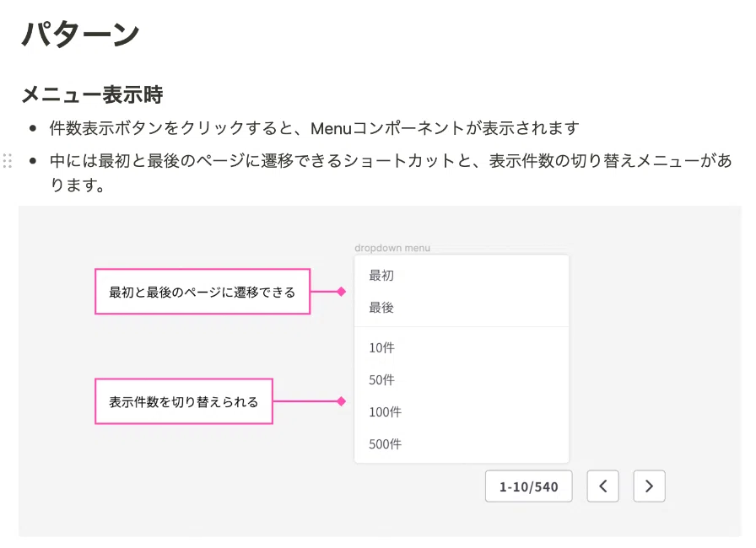
Task: Click the previous page chevron button
Action: pos(602,486)
